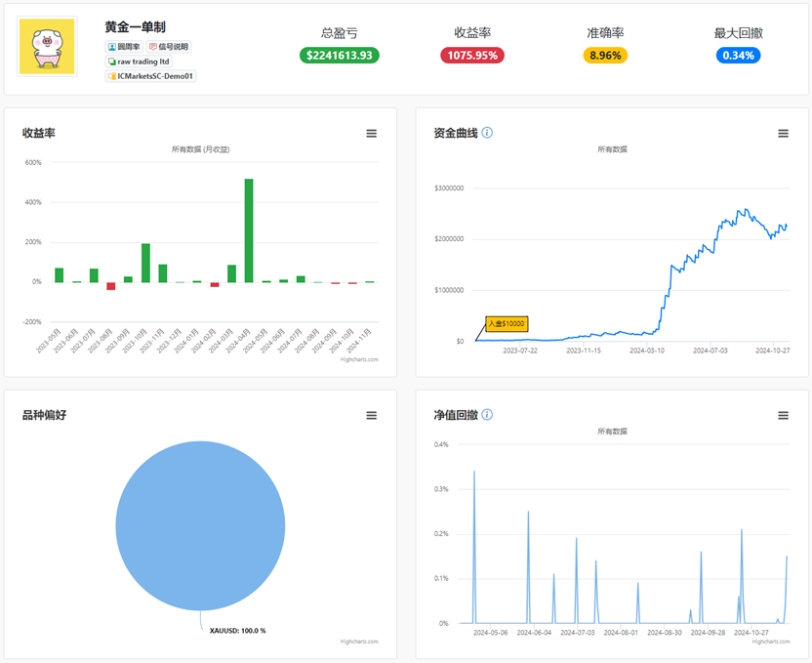812x663 pixels.
Task: Click the tallest green bar for 2024-04月
Action: (249, 230)
